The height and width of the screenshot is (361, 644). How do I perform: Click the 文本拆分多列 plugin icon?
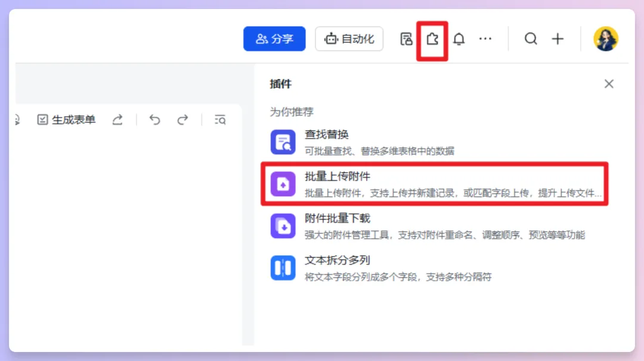pyautogui.click(x=283, y=267)
